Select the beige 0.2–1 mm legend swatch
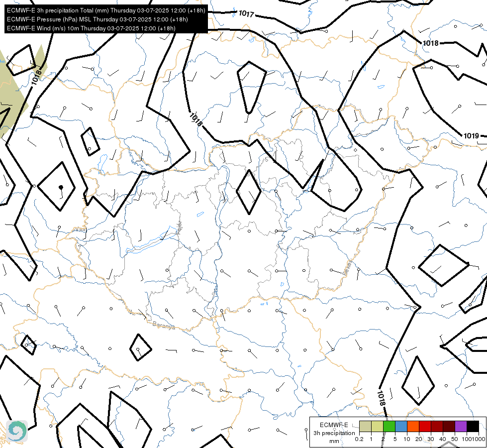The width and height of the screenshot is (487, 448). pos(365,427)
